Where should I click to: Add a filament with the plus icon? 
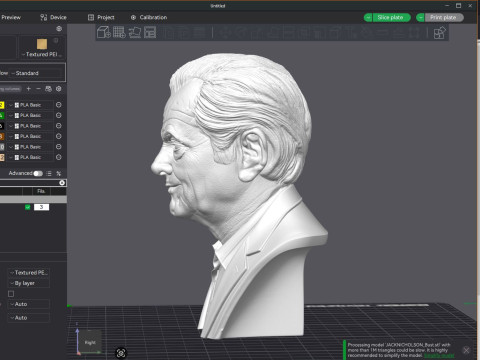29,89
